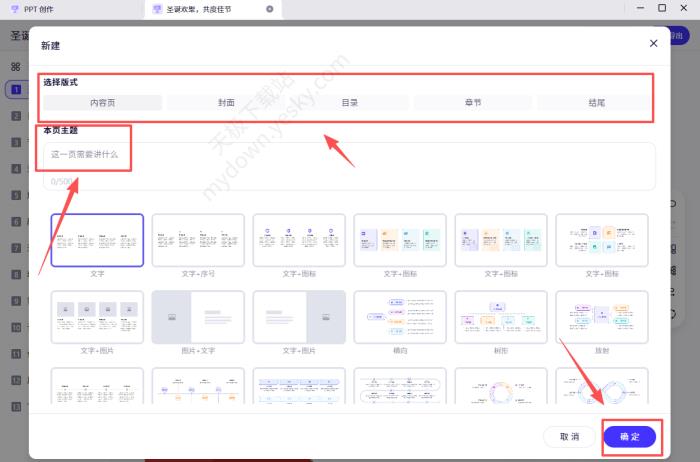The width and height of the screenshot is (700, 462).
Task: Confirm with the 确定 button
Action: [630, 436]
